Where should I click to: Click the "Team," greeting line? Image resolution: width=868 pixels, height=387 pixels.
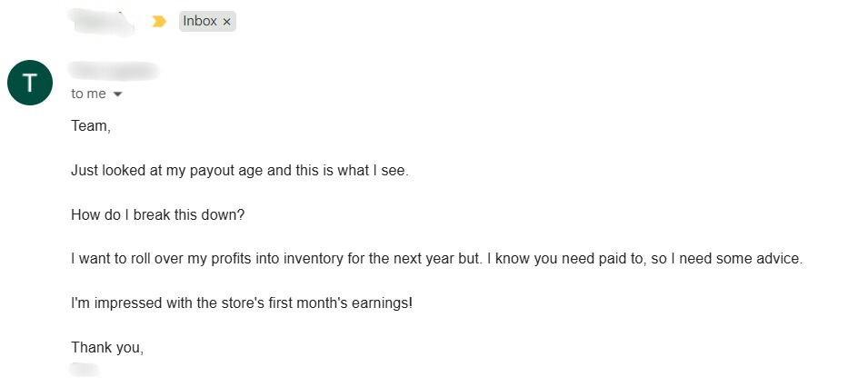[x=91, y=126]
